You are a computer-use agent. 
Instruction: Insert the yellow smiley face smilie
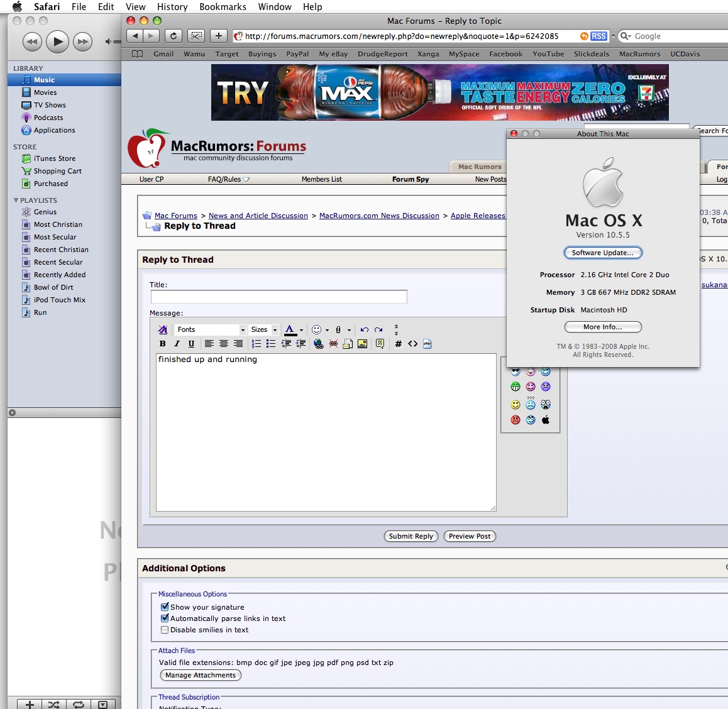pyautogui.click(x=516, y=405)
